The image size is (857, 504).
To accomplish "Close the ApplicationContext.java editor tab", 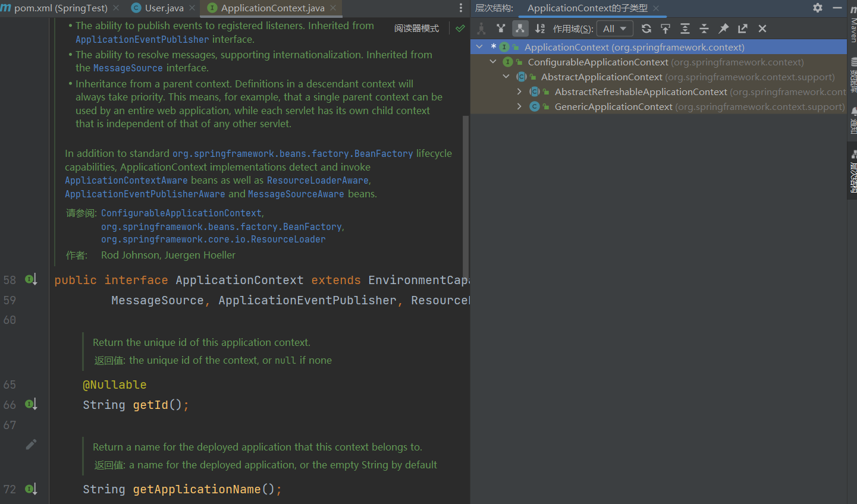I will (333, 8).
